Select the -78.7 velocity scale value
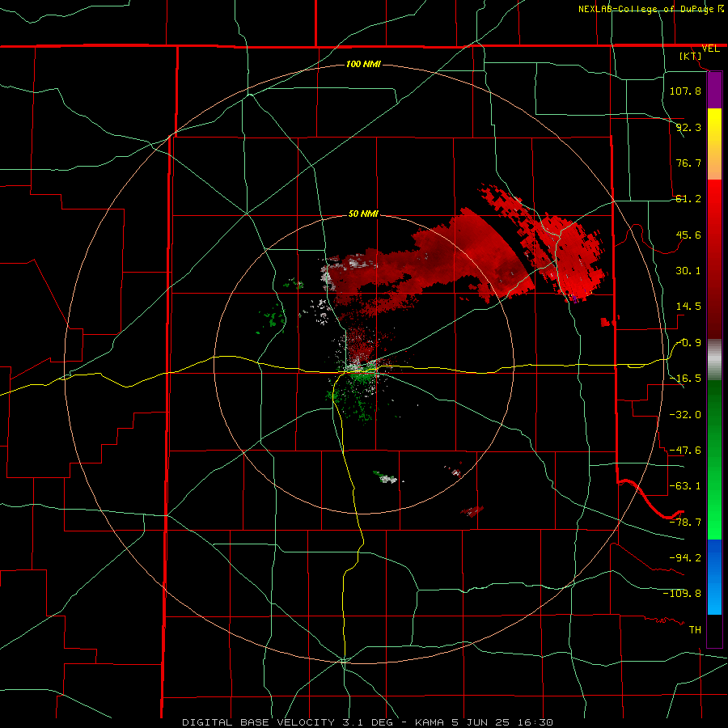Image resolution: width=728 pixels, height=728 pixels. click(x=685, y=523)
